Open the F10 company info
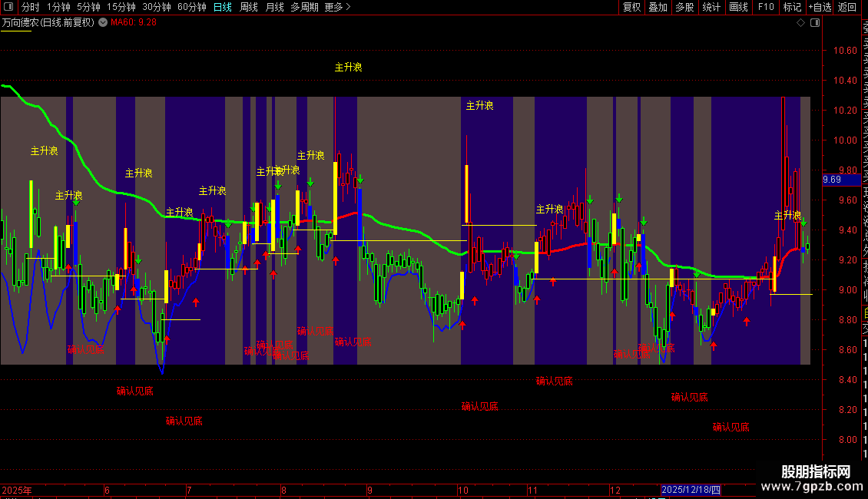868x499 pixels. tap(766, 7)
